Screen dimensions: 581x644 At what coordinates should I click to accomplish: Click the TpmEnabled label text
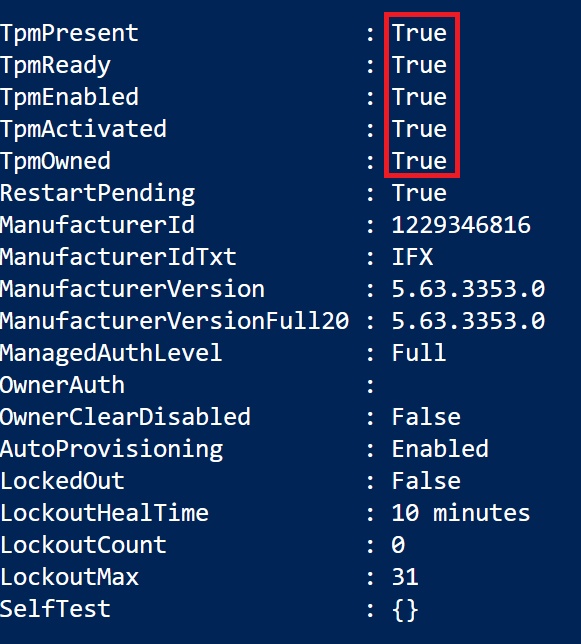[69, 97]
